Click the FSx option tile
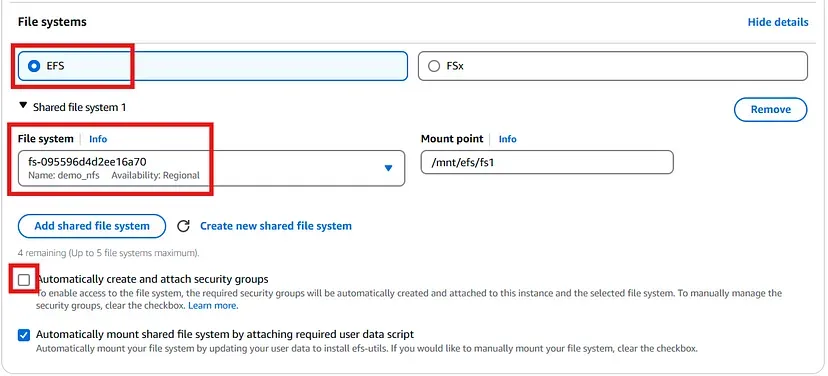The width and height of the screenshot is (828, 376). click(x=613, y=66)
